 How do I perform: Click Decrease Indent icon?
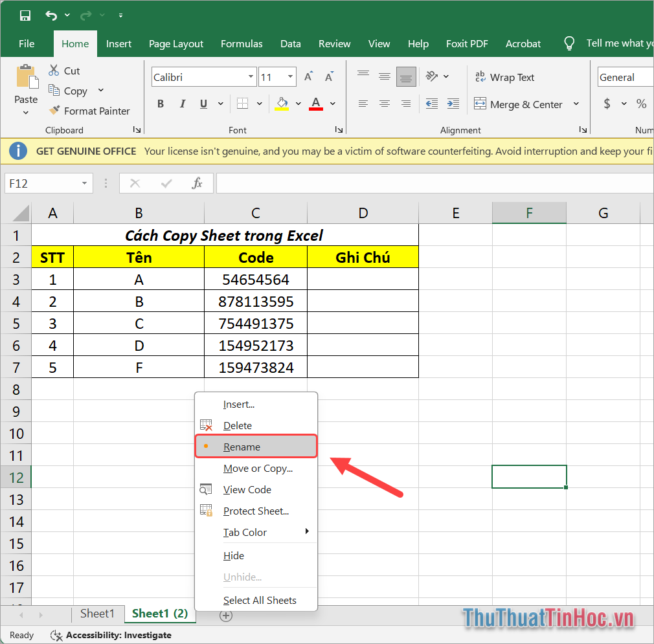coord(432,104)
